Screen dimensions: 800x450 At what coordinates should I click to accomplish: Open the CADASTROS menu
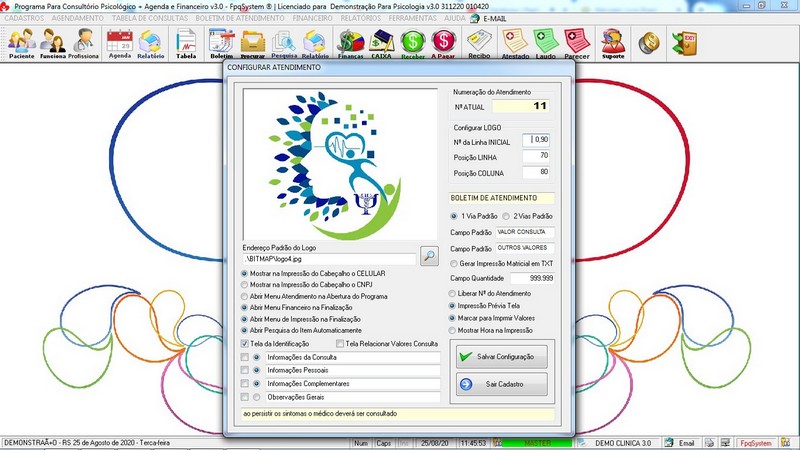[x=24, y=18]
